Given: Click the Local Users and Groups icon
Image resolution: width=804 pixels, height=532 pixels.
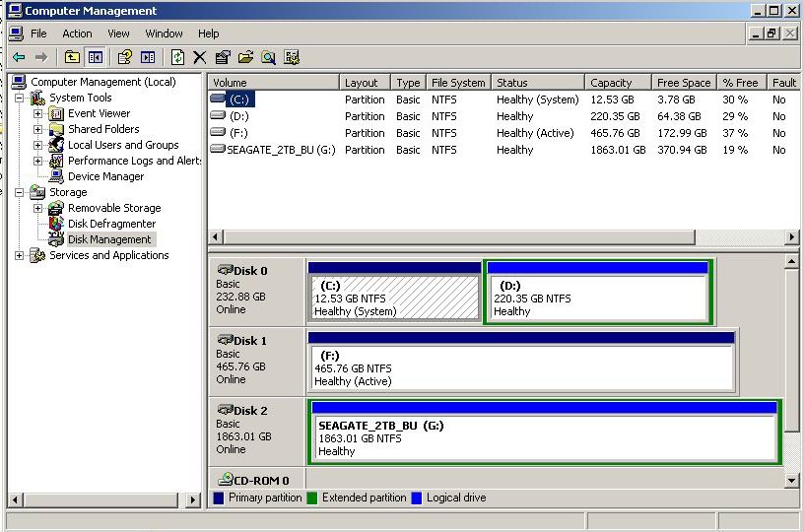Looking at the screenshot, I should click(56, 145).
